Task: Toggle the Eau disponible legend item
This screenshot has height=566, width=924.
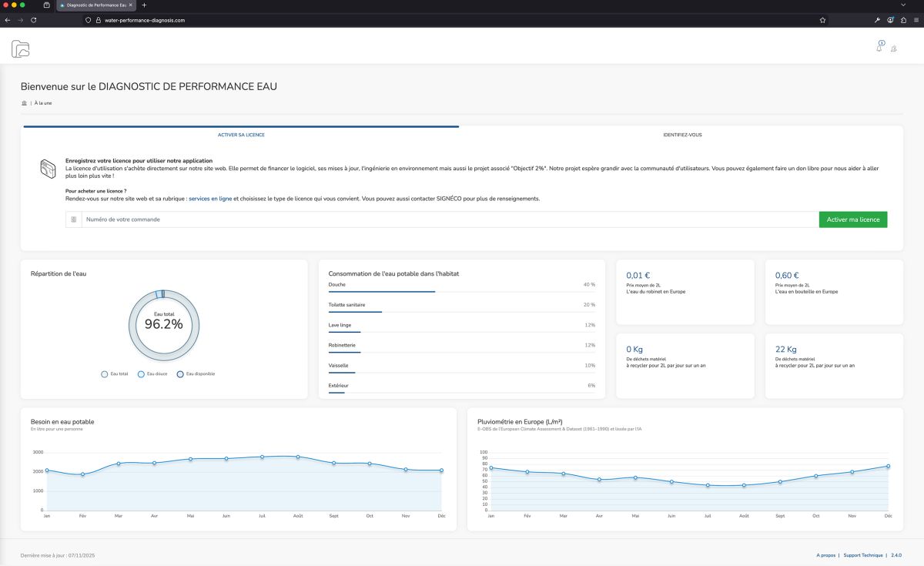Action: (196, 374)
